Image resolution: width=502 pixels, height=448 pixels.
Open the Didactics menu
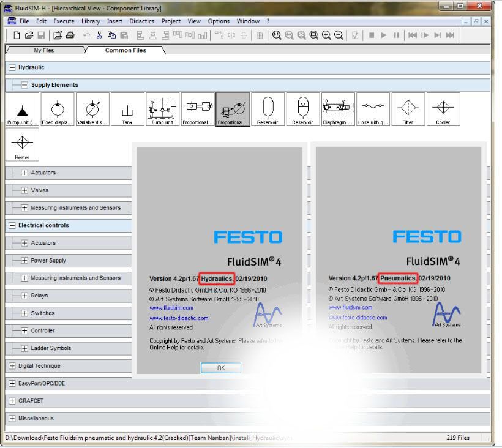coord(142,21)
